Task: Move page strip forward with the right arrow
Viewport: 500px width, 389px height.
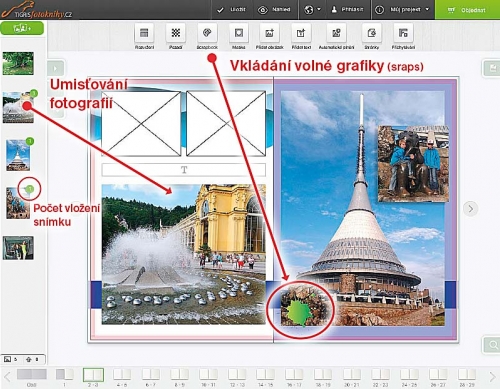Action: pyautogui.click(x=492, y=377)
